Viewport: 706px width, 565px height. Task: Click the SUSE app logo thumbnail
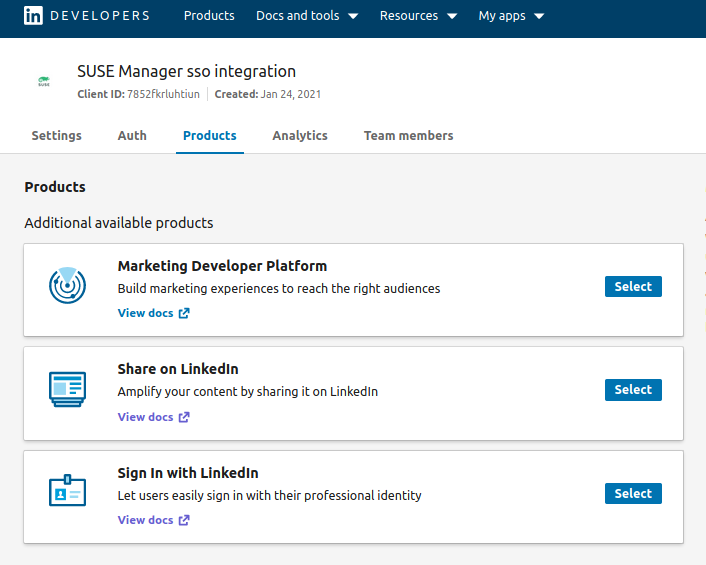click(44, 82)
